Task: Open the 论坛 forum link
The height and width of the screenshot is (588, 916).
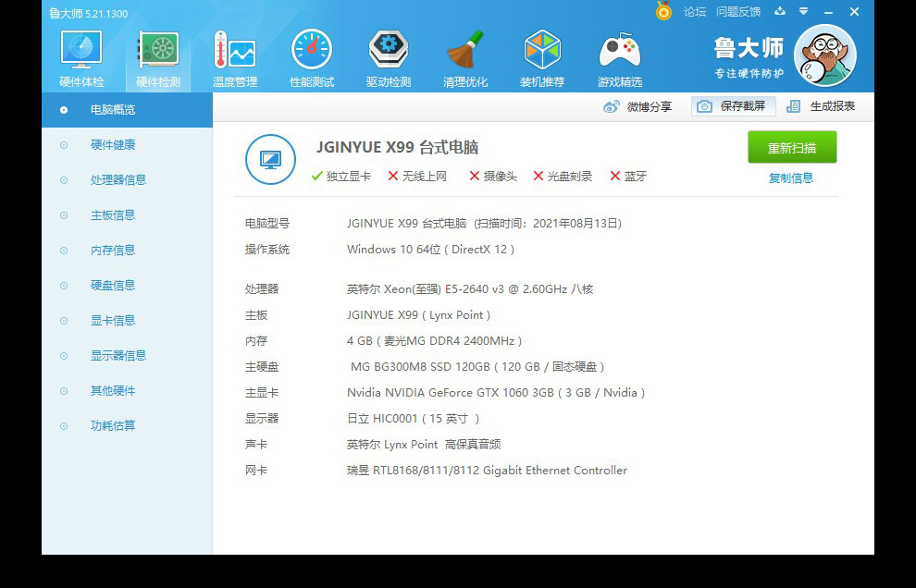Action: pyautogui.click(x=695, y=12)
